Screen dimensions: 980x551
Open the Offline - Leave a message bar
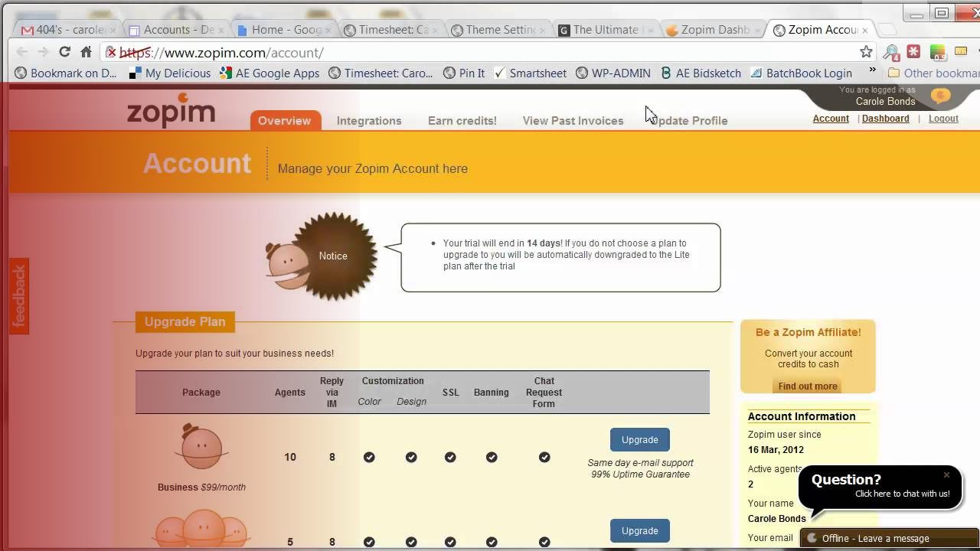click(890, 538)
